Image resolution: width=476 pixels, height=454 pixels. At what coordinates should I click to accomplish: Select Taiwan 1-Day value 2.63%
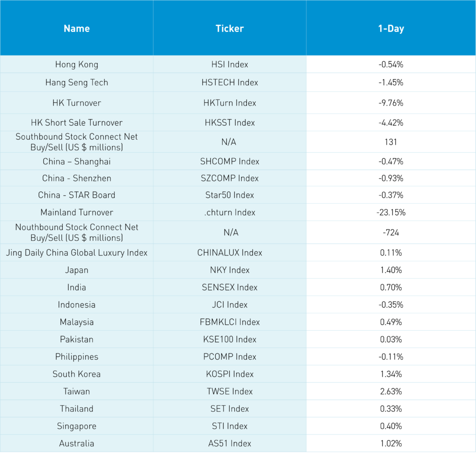[x=390, y=392]
